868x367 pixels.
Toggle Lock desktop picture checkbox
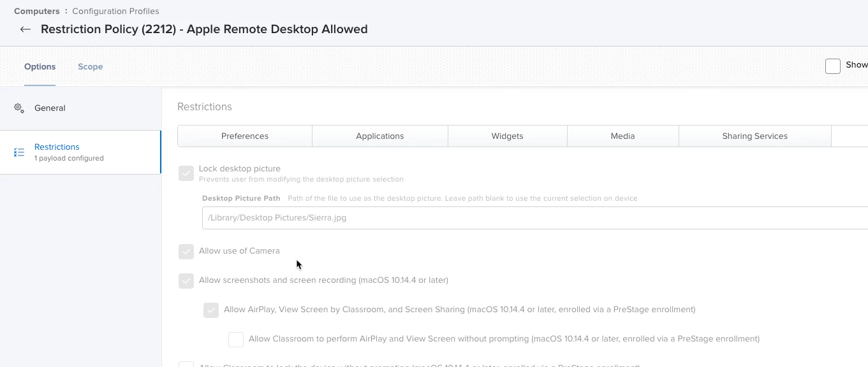(186, 173)
